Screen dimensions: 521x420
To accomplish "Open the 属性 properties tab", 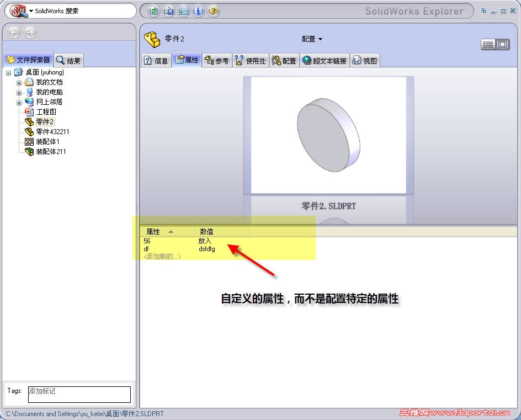I will [x=187, y=60].
